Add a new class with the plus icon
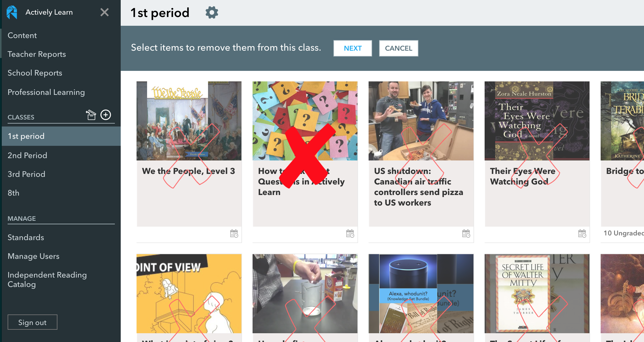 (x=106, y=115)
